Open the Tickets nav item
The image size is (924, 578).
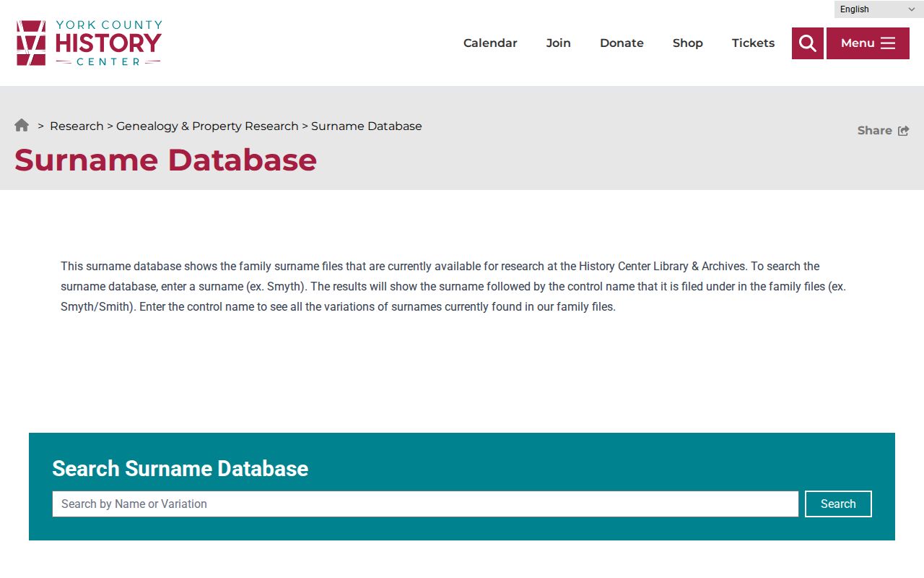coord(753,43)
